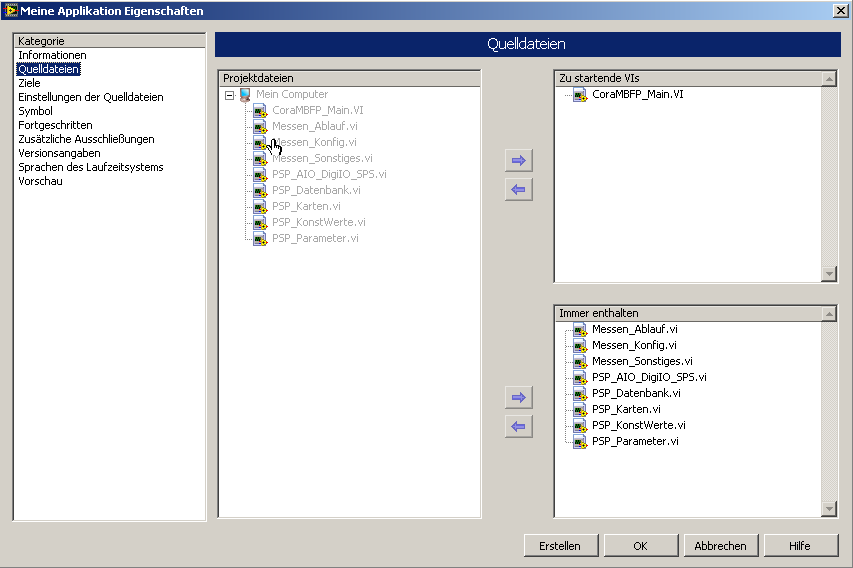The height and width of the screenshot is (568, 853).
Task: Open help with the Hilfe button
Action: (801, 546)
